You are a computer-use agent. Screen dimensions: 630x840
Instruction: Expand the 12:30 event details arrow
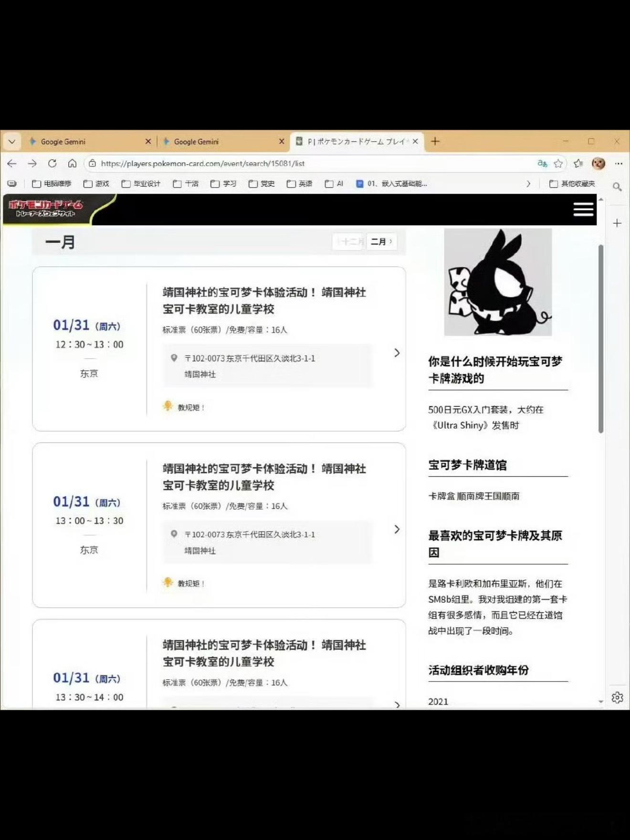(397, 353)
